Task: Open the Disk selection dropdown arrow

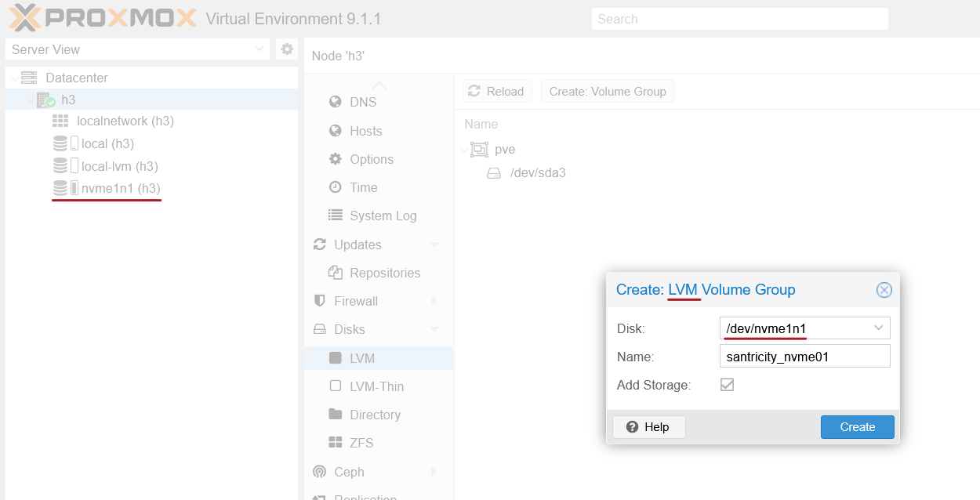Action: pos(879,328)
